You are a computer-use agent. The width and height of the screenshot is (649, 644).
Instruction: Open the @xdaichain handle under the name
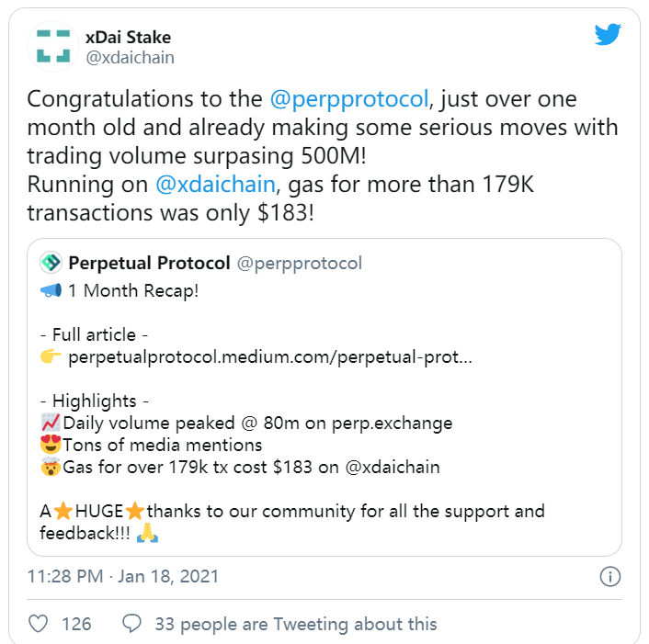click(x=130, y=58)
